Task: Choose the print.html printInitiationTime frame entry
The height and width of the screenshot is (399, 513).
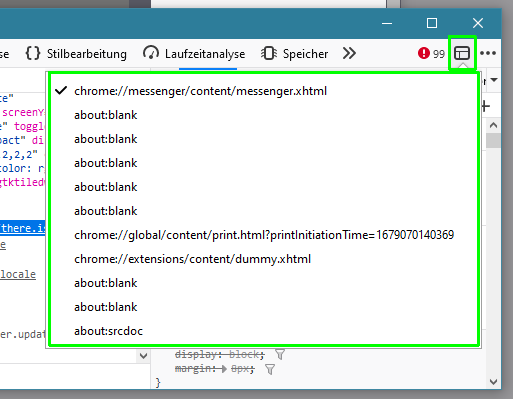Action: [263, 235]
